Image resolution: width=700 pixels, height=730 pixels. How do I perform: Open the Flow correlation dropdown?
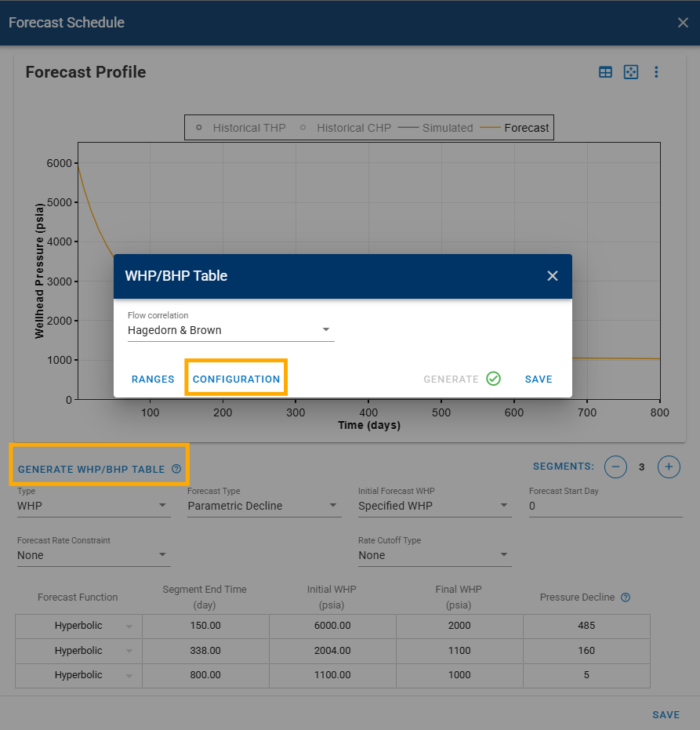230,330
